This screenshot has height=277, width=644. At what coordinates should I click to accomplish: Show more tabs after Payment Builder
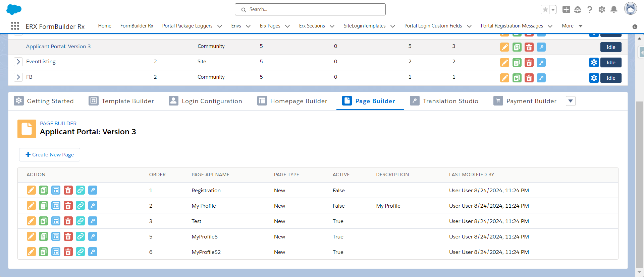[571, 101]
